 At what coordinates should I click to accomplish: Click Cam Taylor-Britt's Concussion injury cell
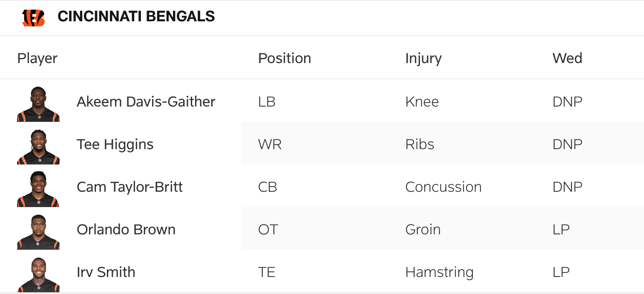pos(443,187)
